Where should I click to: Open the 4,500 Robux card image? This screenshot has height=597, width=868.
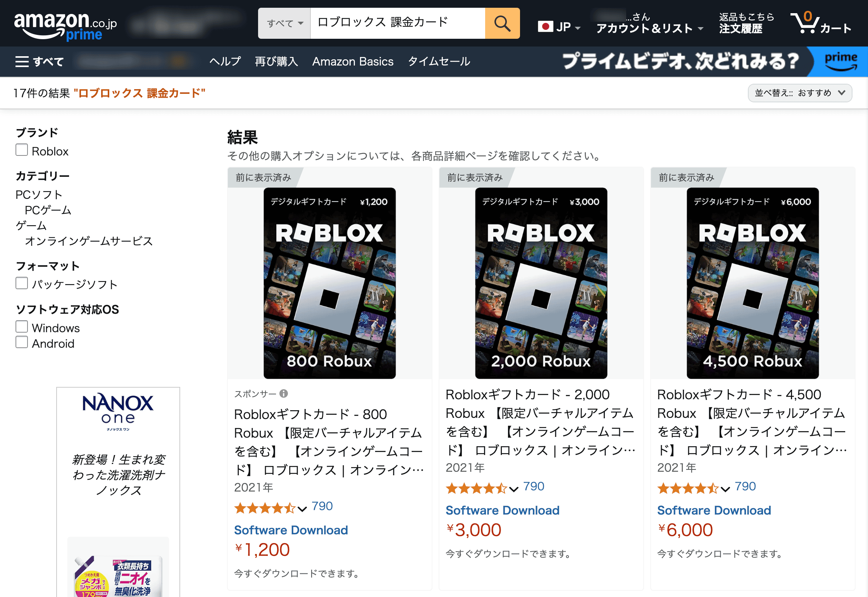tap(753, 283)
